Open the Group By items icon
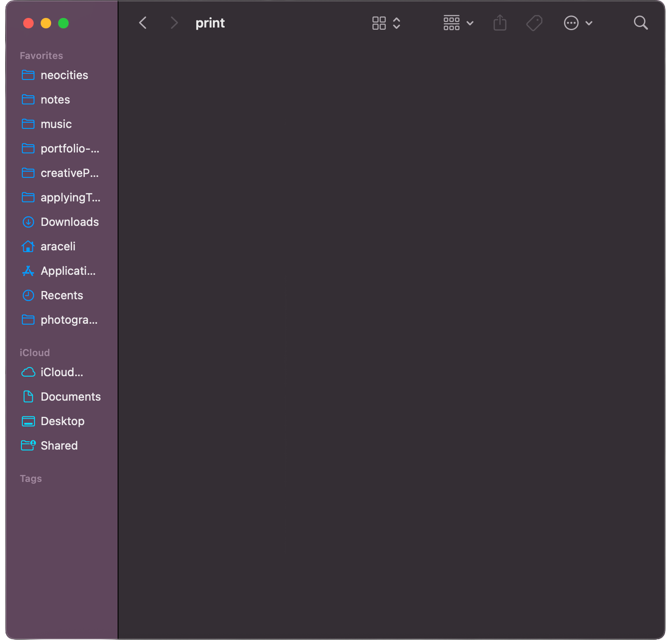 (x=452, y=23)
